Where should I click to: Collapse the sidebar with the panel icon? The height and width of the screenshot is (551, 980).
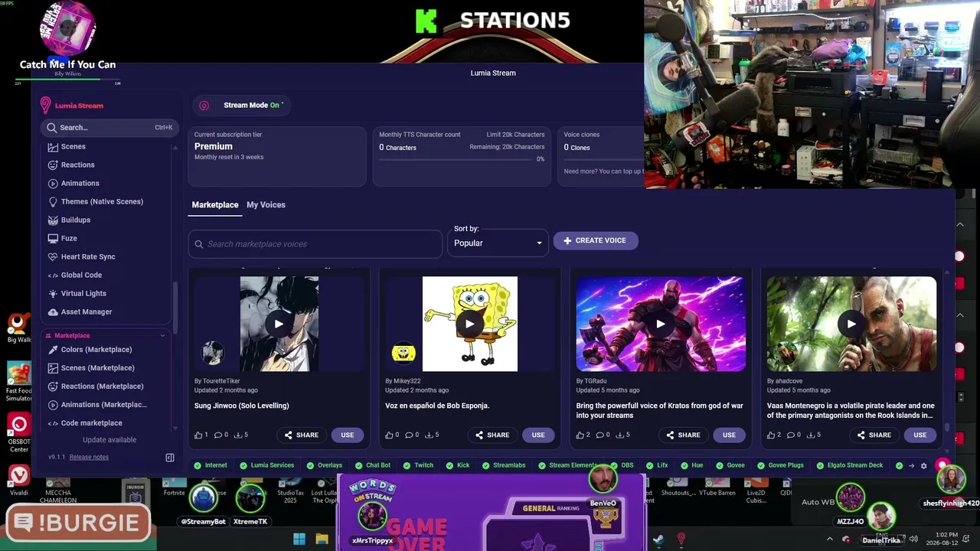point(170,458)
